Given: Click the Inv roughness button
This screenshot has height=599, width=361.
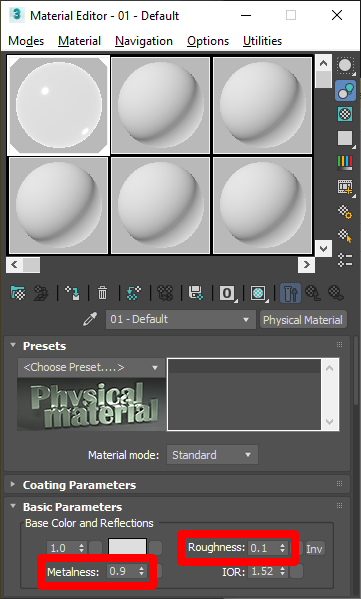Looking at the screenshot, I should [314, 549].
